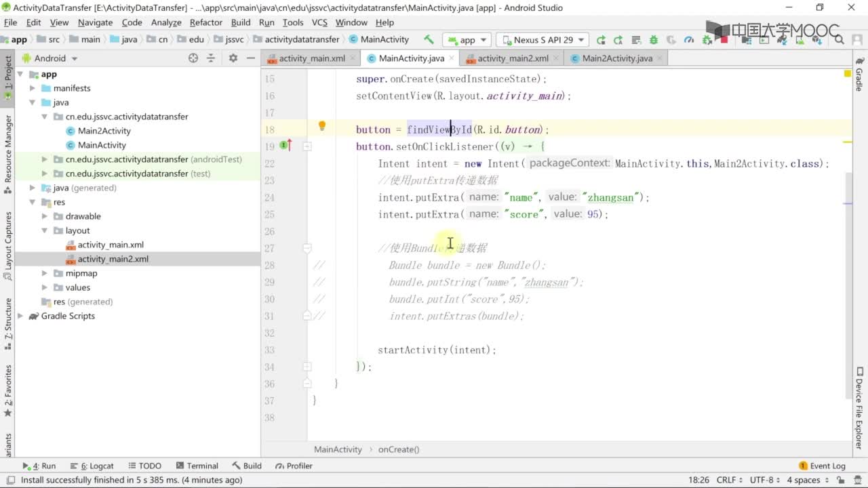The width and height of the screenshot is (868, 488).
Task: Toggle the 6: Logcat tool window
Action: coord(92,466)
